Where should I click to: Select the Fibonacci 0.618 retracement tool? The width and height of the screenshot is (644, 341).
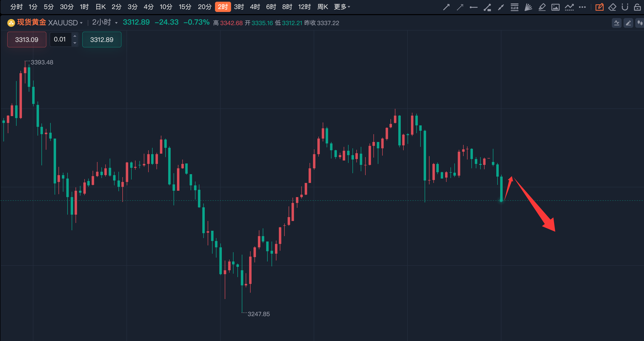(x=515, y=7)
